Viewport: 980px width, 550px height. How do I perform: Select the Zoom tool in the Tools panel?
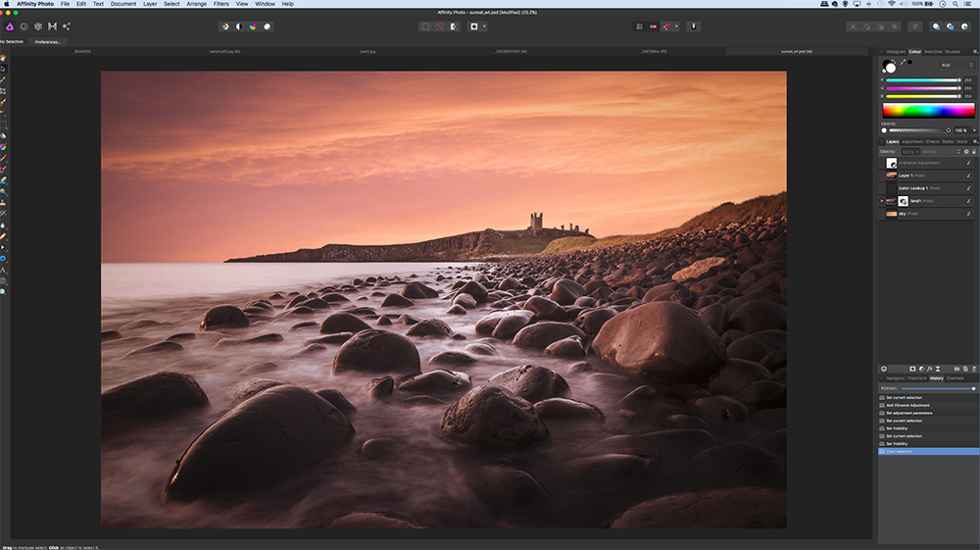[x=3, y=291]
